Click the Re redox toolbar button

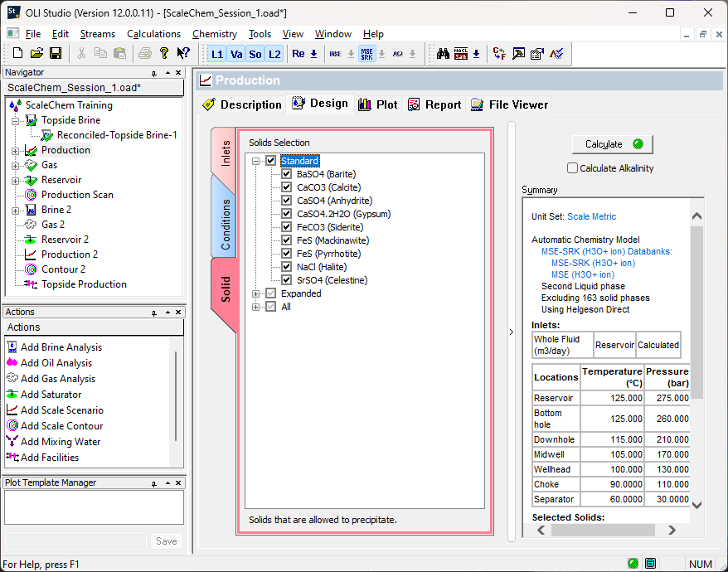click(298, 55)
